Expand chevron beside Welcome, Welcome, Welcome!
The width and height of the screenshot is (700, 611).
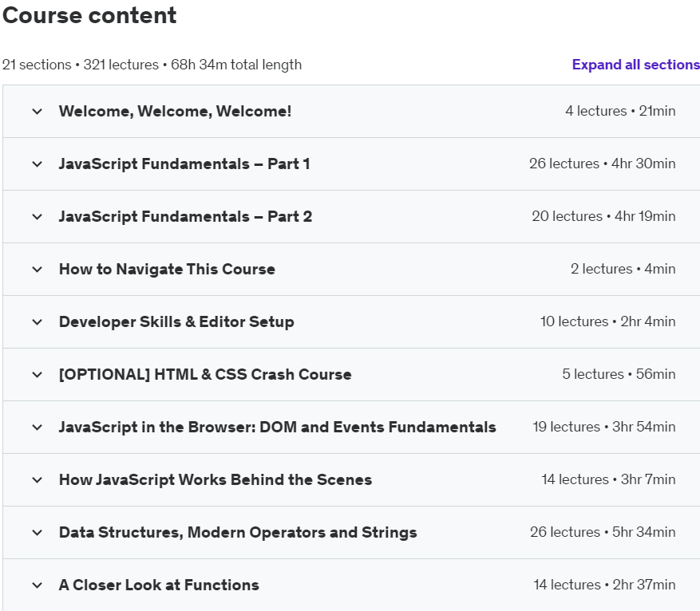[x=37, y=112]
